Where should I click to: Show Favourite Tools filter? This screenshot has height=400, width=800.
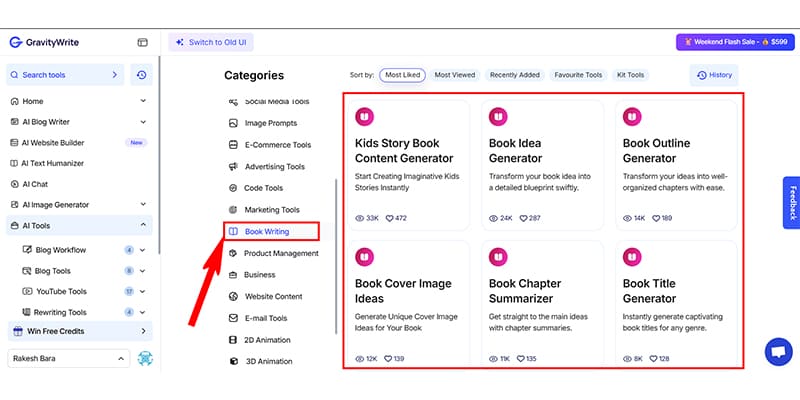579,75
